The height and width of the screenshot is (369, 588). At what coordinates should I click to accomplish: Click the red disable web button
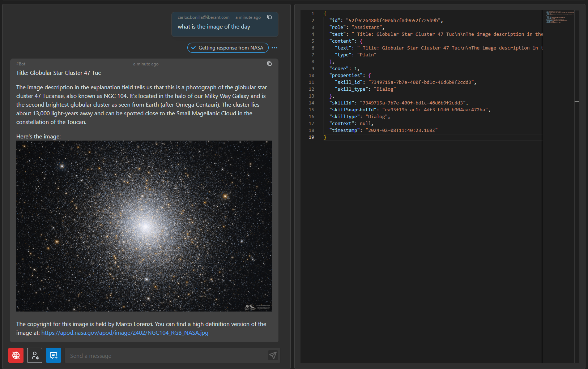click(16, 355)
